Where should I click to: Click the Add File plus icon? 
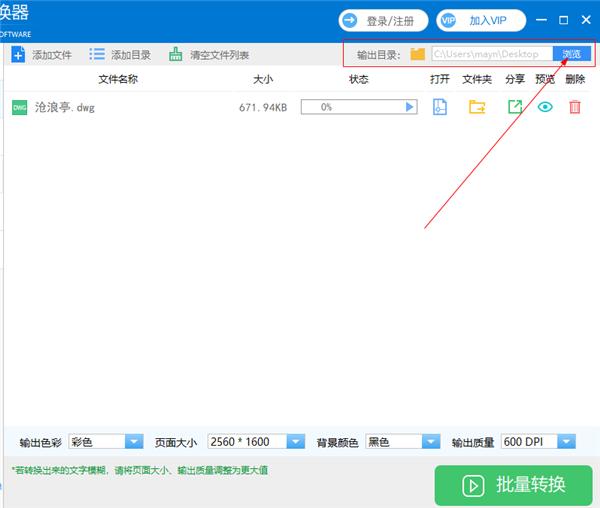(18, 54)
